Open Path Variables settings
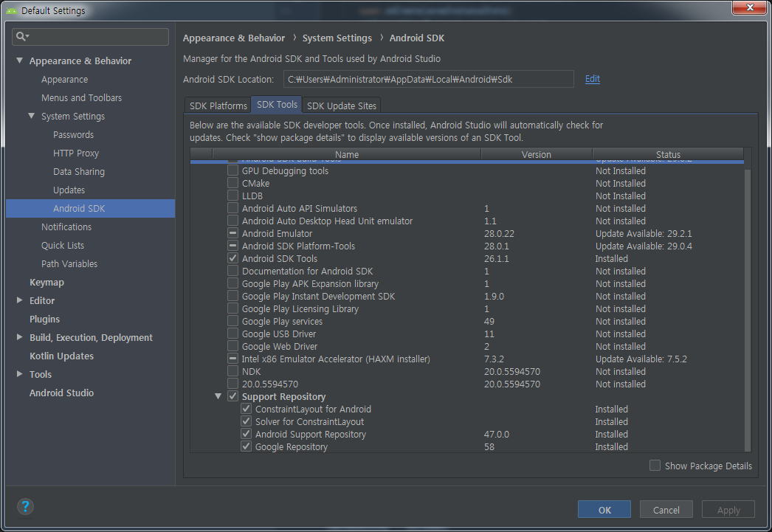The image size is (772, 532). point(69,263)
